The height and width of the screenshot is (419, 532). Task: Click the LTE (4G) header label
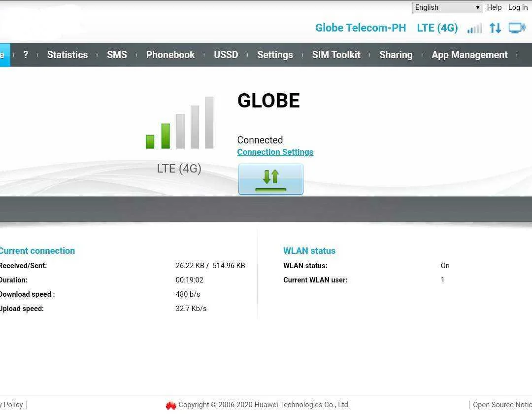[x=437, y=28]
